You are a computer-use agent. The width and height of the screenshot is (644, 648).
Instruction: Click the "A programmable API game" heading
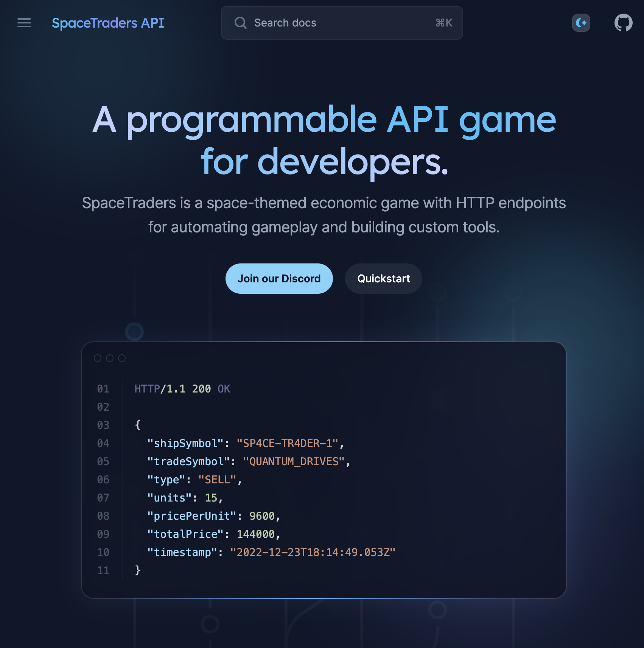pos(324,120)
